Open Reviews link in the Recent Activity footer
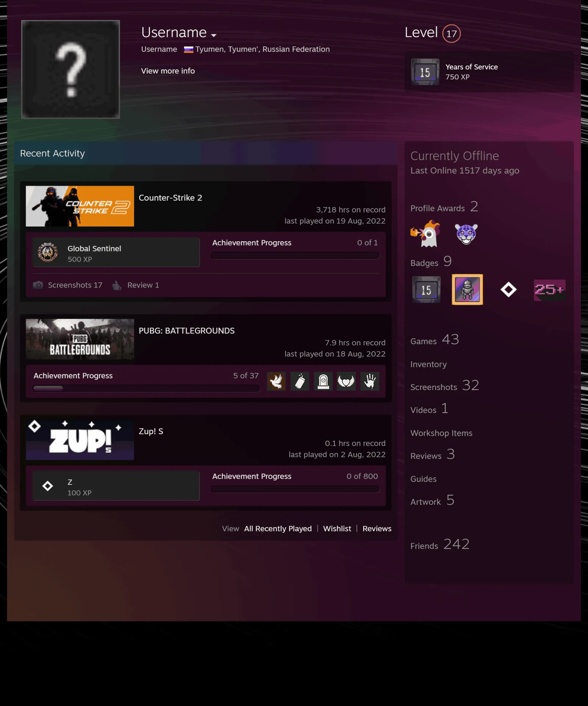 (377, 529)
